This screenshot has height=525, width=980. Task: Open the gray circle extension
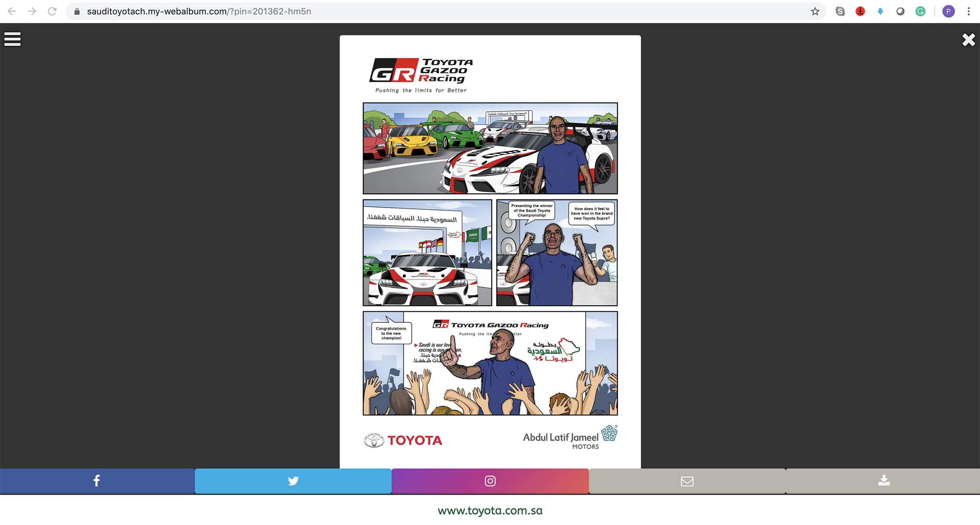(900, 12)
